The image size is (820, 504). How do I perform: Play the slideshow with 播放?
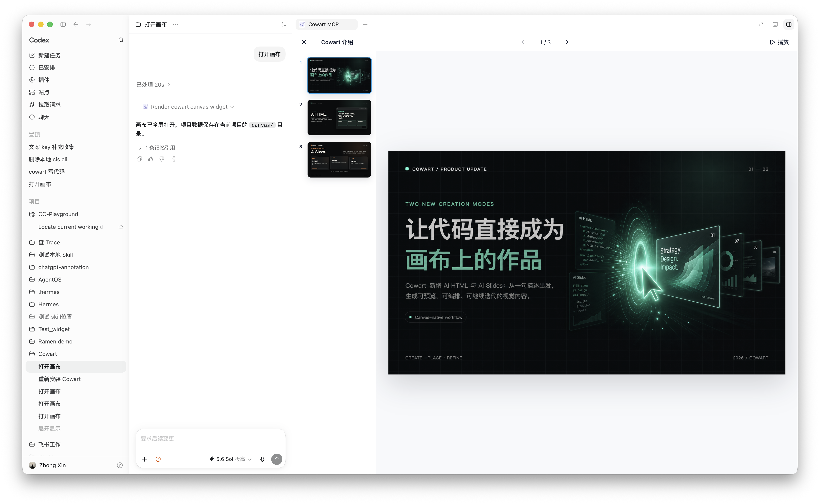(x=779, y=42)
